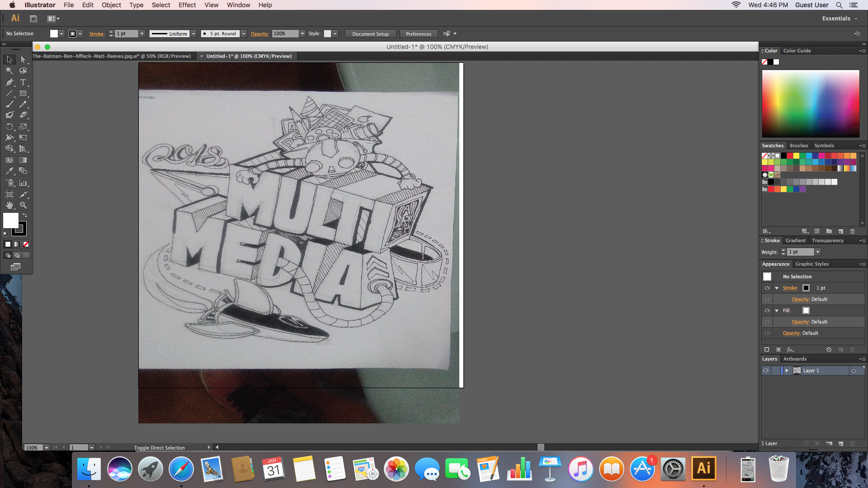
Task: Click Stroke link in control bar
Action: (x=97, y=34)
